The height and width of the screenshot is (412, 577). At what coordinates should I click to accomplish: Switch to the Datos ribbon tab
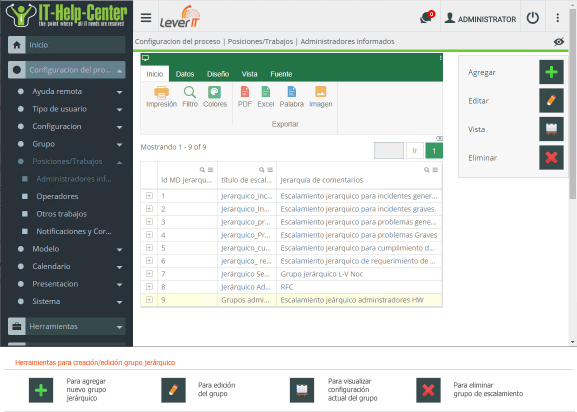185,74
